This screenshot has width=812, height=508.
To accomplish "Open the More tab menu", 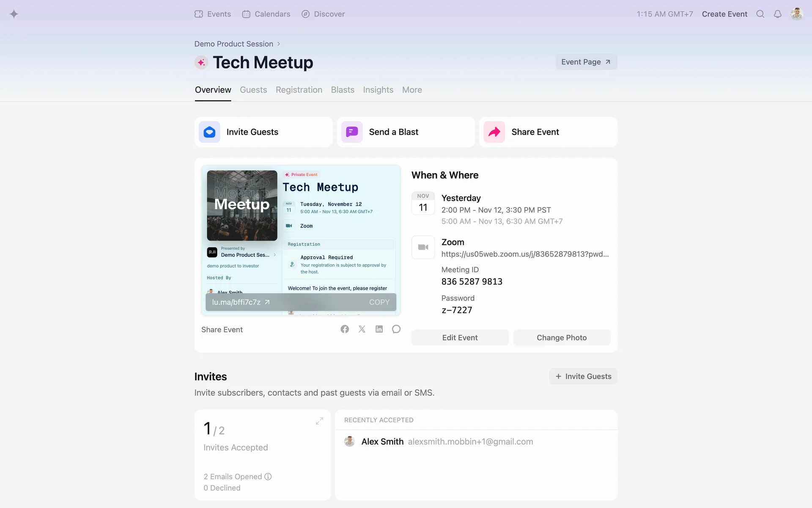I will click(x=411, y=90).
